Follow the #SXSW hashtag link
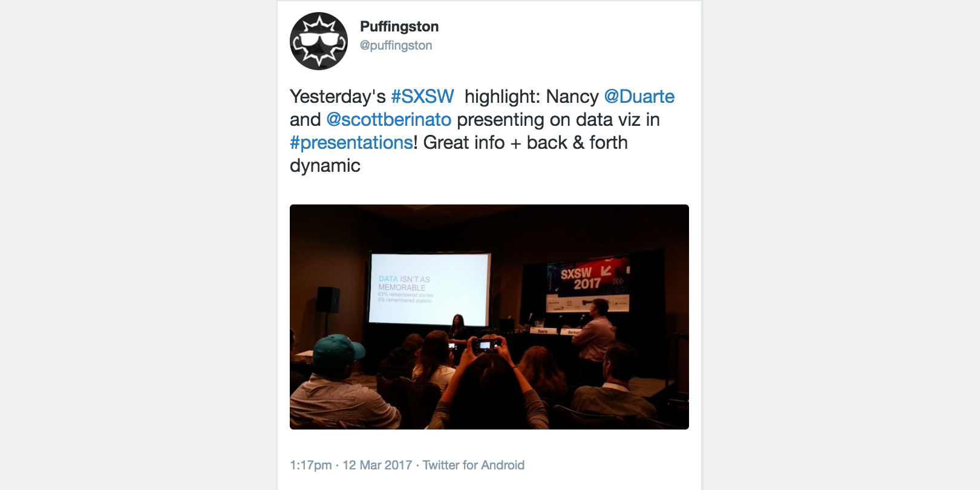The width and height of the screenshot is (980, 490). pyautogui.click(x=422, y=97)
